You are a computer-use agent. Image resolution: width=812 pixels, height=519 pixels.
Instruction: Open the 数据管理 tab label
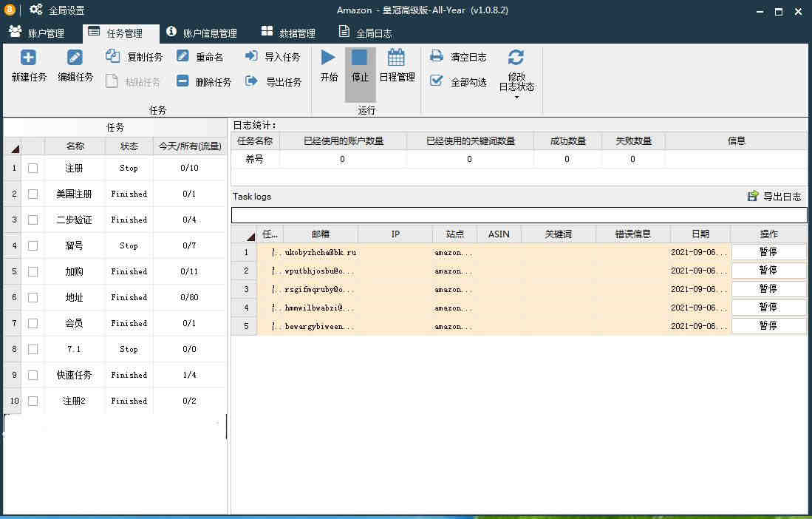pos(297,33)
